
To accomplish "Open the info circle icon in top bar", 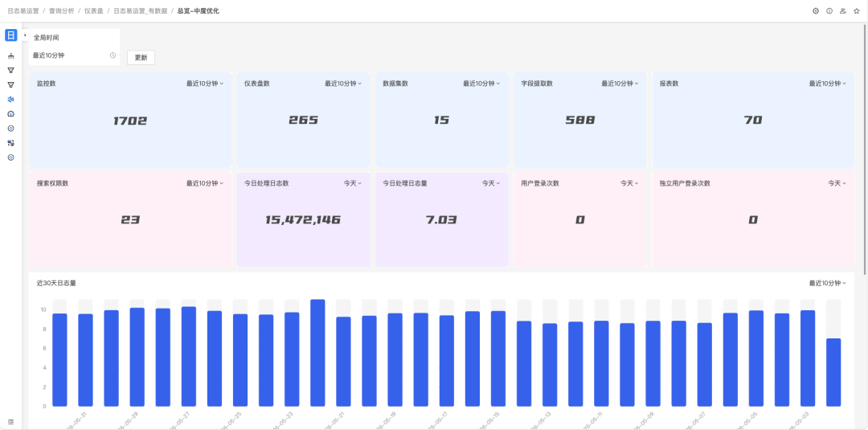I will coord(829,11).
